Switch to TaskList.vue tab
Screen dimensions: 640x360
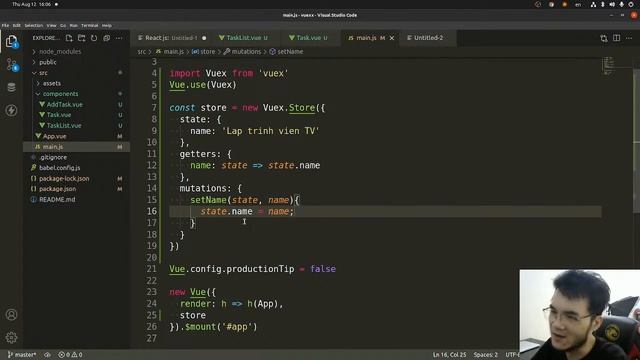click(x=243, y=38)
